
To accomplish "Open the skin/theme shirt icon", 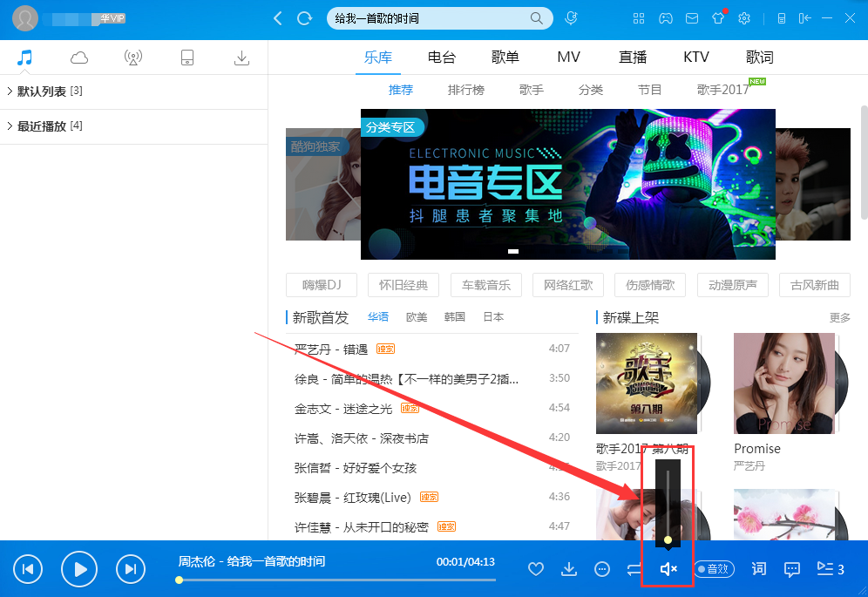I will (x=717, y=17).
